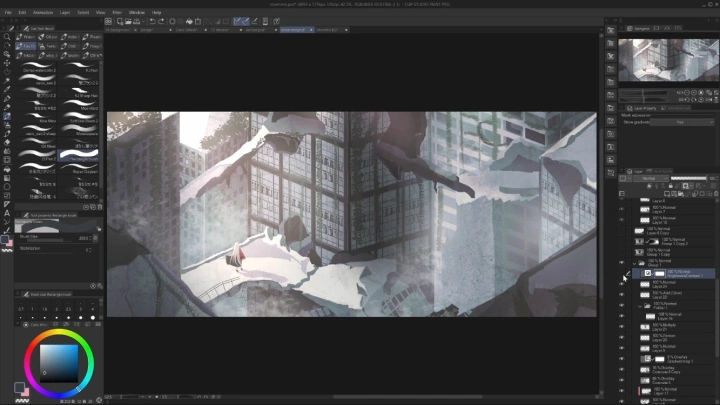Viewport: 720px width, 405px height.
Task: Open the Animation menu
Action: [43, 12]
